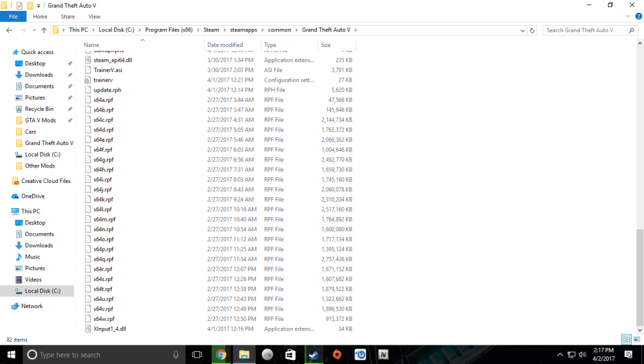Viewport: 644px width, 364px height.
Task: Open the Cars folder in the navigation pane
Action: 30,132
